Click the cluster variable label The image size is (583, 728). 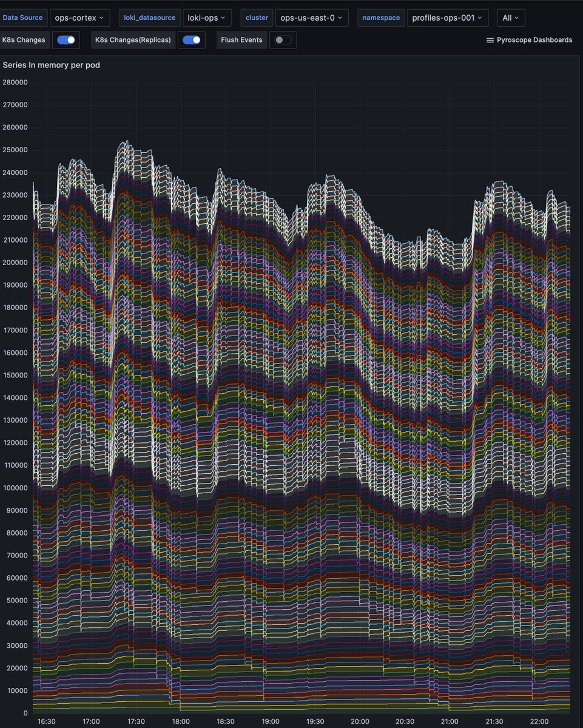click(x=256, y=18)
